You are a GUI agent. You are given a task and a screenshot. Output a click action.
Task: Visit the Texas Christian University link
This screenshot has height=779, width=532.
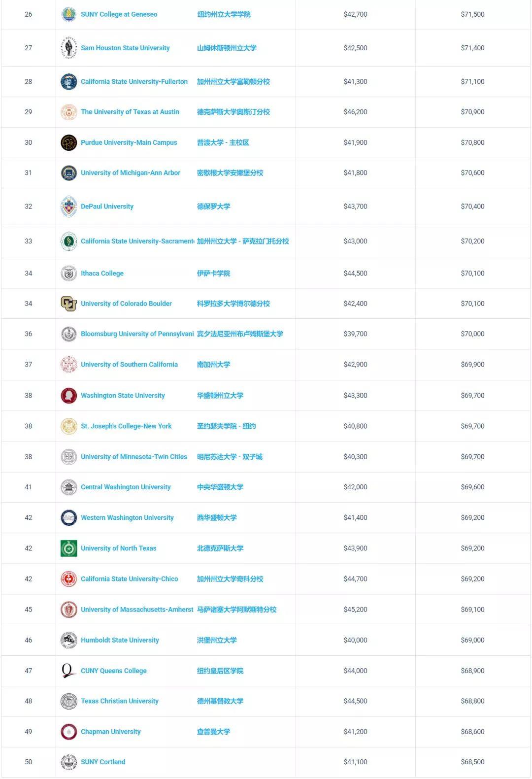[x=120, y=701]
